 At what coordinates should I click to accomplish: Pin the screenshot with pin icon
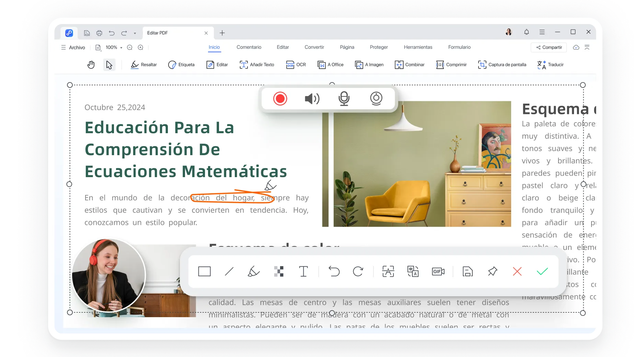pos(492,272)
